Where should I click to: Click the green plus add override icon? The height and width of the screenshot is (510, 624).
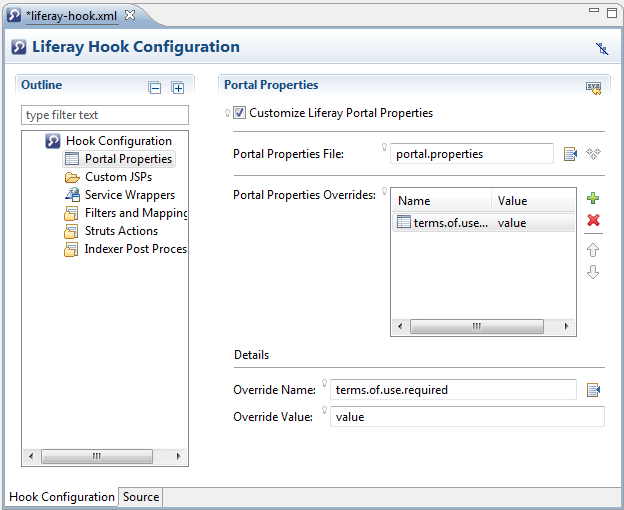pos(593,199)
